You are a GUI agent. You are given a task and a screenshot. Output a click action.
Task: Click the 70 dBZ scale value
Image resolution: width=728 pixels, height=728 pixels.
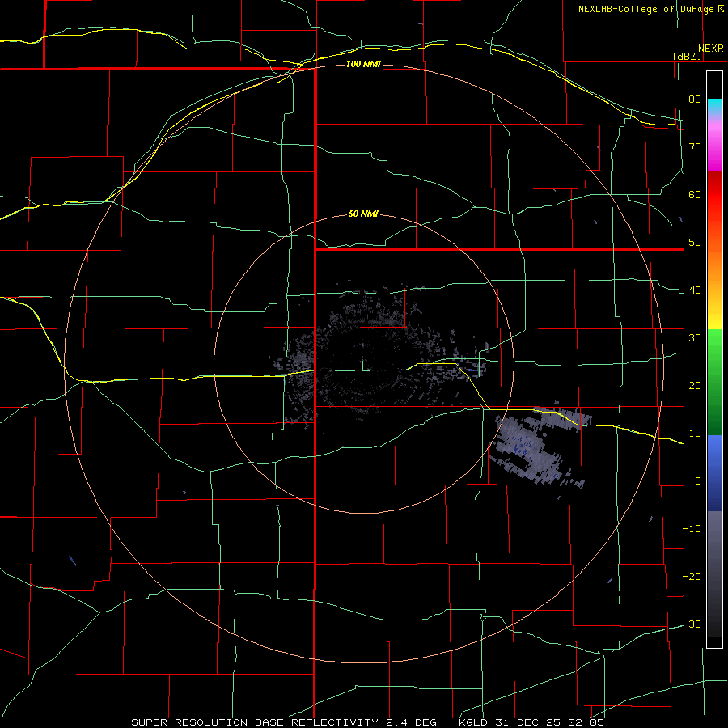[x=695, y=146]
